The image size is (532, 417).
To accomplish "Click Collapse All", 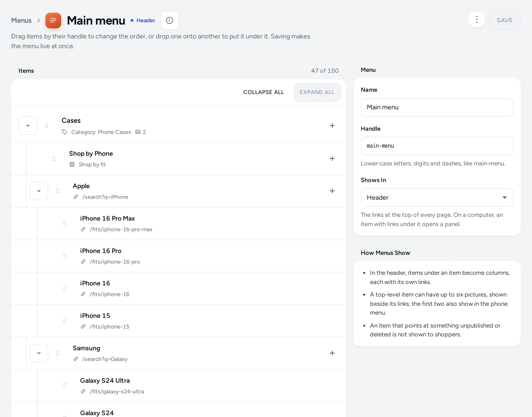I will pos(263,92).
